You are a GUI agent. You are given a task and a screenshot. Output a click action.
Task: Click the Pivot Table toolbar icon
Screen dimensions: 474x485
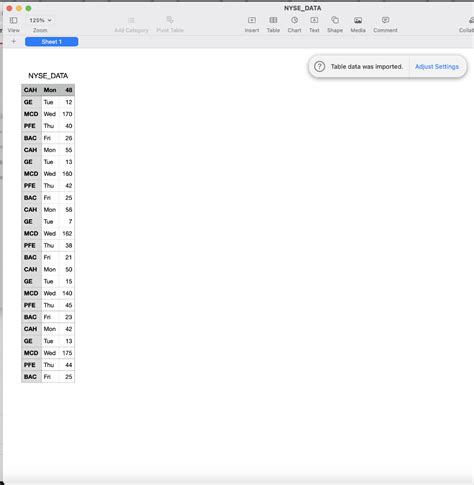(x=170, y=20)
